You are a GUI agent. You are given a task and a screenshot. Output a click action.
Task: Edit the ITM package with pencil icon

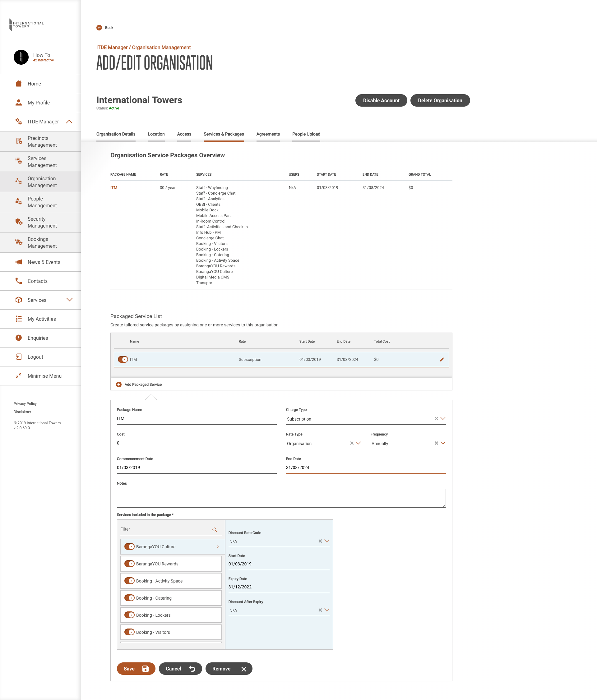click(442, 359)
